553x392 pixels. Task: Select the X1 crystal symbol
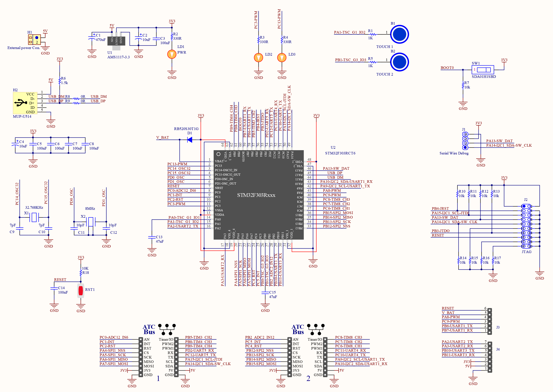34,217
